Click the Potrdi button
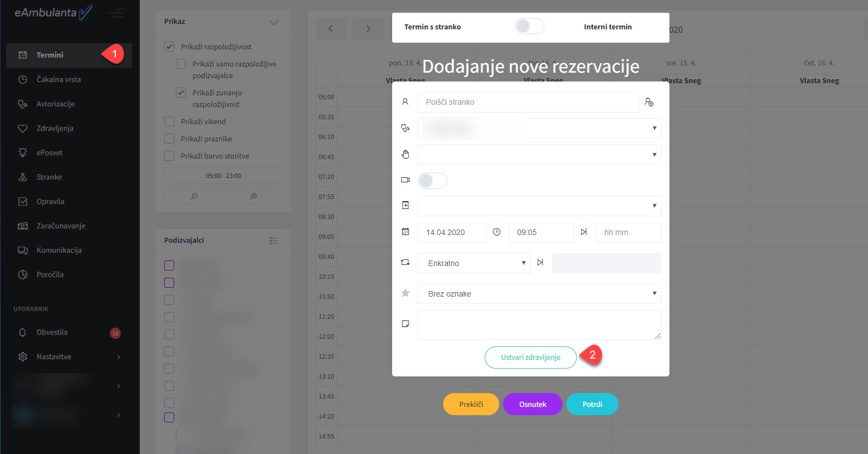Image resolution: width=868 pixels, height=454 pixels. (x=592, y=404)
